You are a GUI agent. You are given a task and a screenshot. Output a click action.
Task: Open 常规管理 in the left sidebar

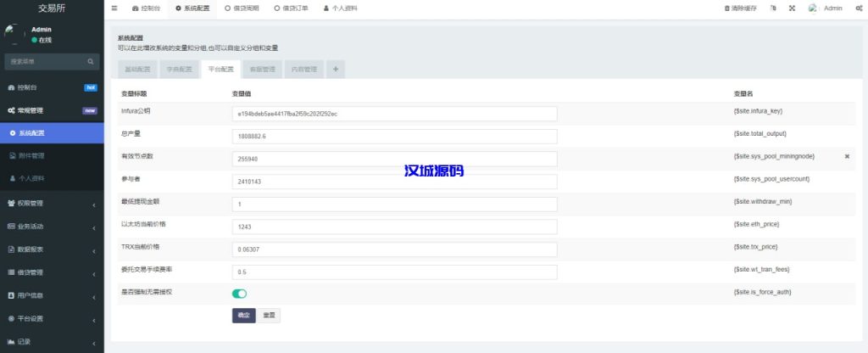pos(52,110)
